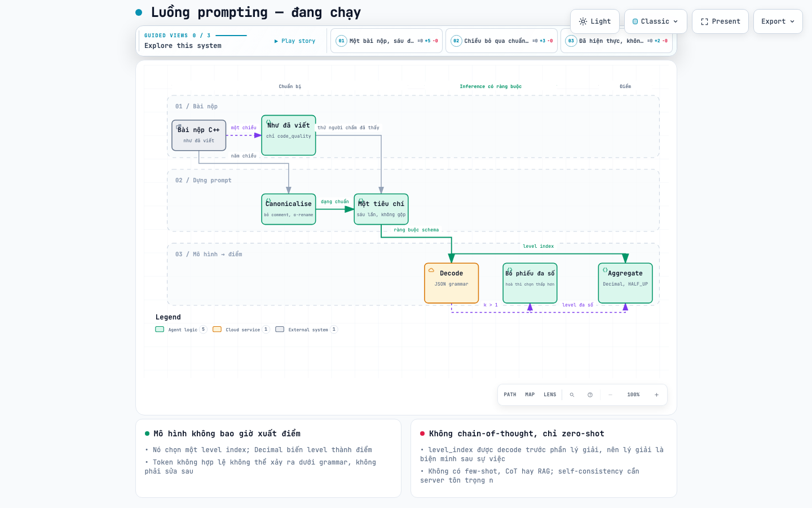Click the Decode JSON grammar node

(x=452, y=283)
